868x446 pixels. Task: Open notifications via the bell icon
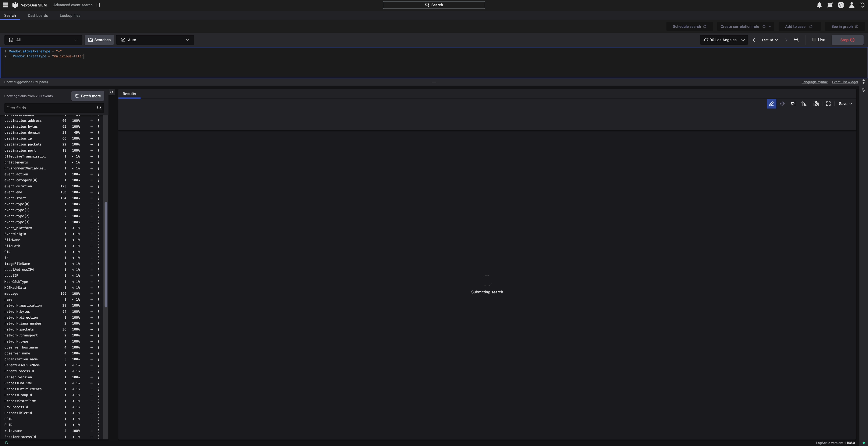click(819, 5)
